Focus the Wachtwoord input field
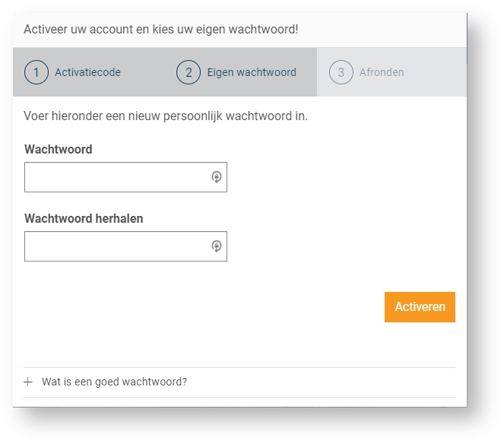The height and width of the screenshot is (444, 504). pyautogui.click(x=116, y=177)
